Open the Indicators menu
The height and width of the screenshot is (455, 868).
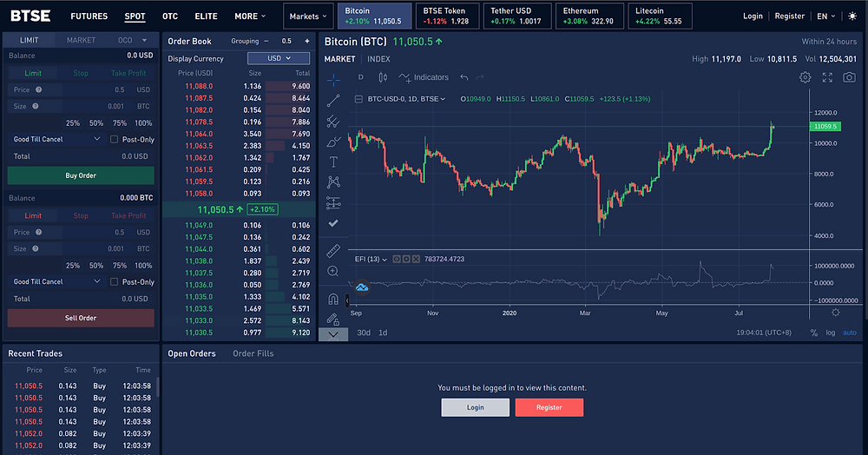(424, 77)
